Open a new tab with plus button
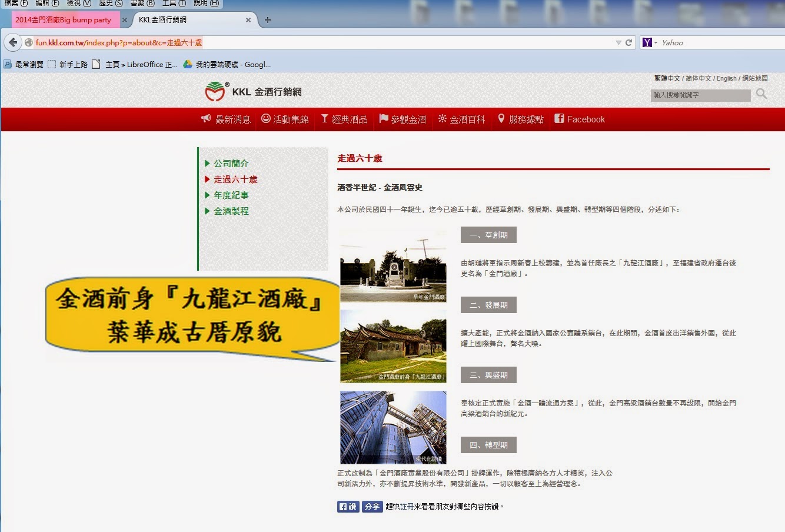This screenshot has height=532, width=785. (x=268, y=20)
